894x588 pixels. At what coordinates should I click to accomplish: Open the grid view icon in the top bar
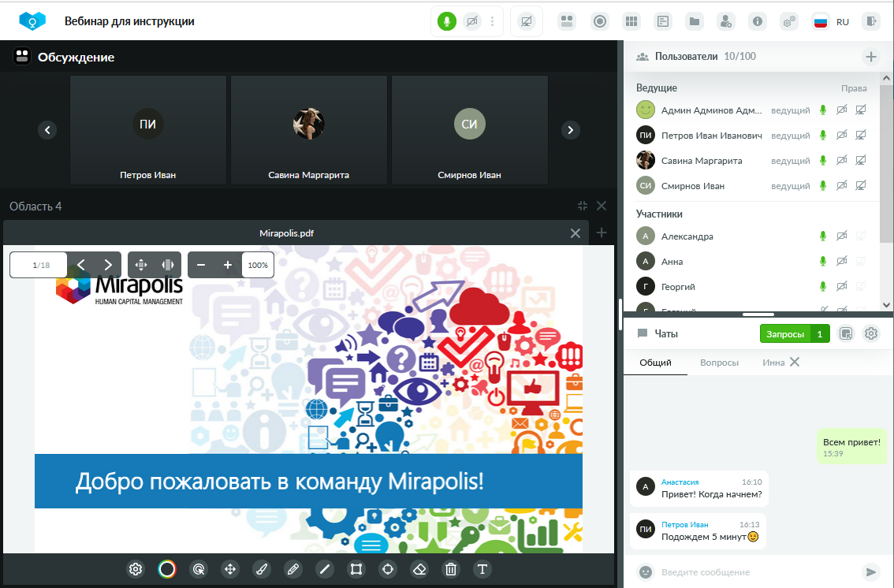click(631, 21)
